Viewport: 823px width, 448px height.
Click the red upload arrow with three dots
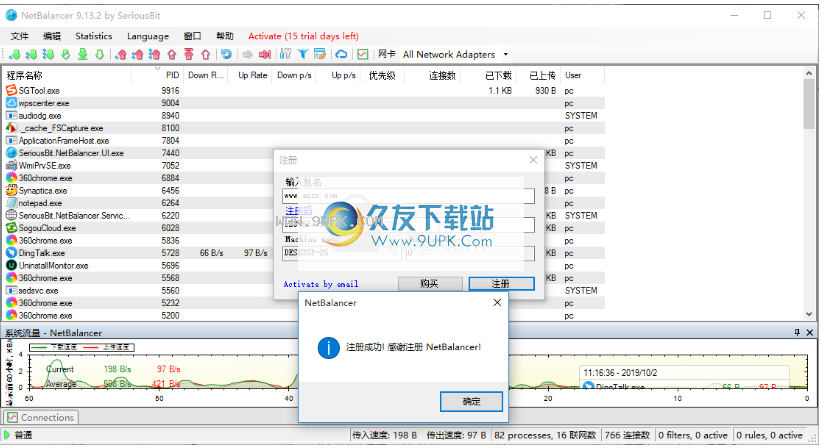coord(154,54)
